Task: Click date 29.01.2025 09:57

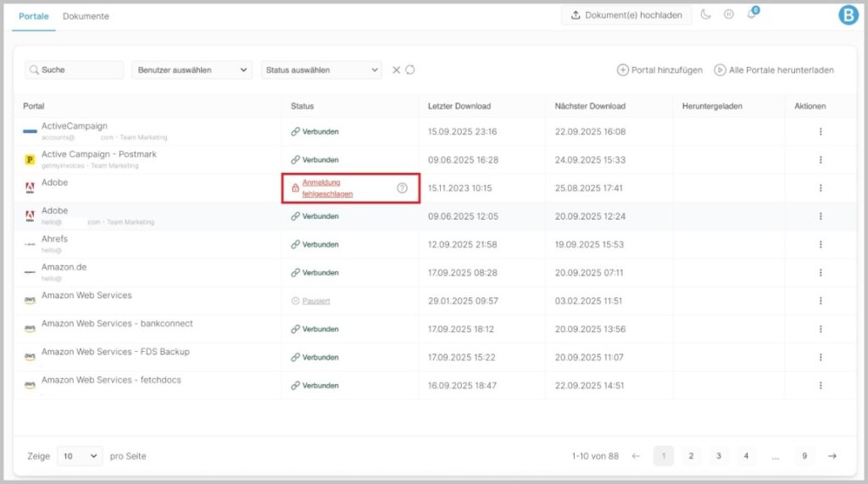Action: [463, 301]
